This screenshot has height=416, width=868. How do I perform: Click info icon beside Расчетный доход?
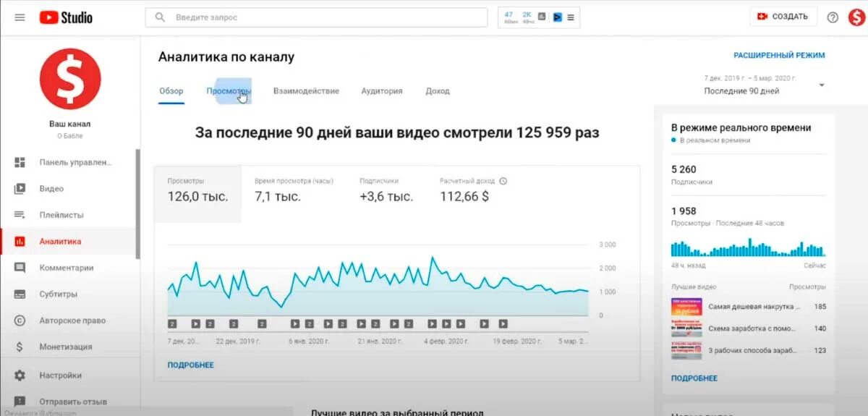(503, 181)
